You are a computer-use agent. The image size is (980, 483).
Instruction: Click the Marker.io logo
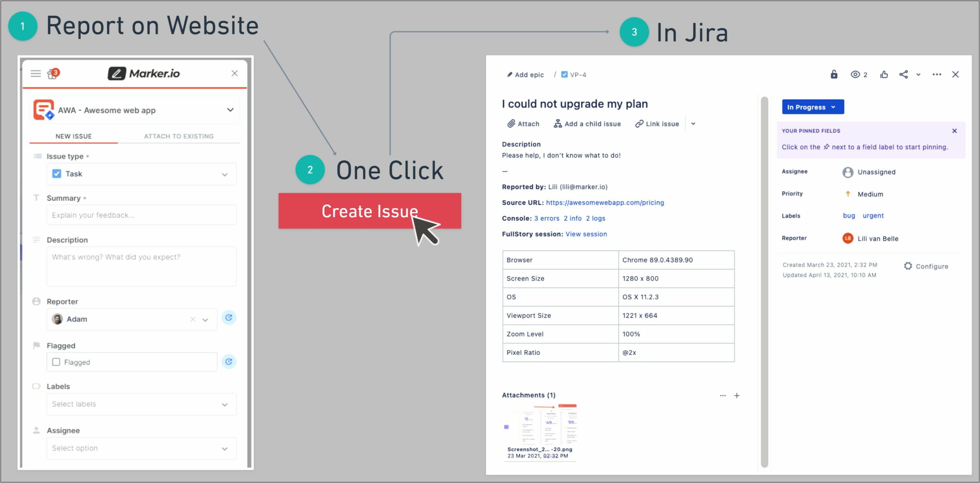144,73
